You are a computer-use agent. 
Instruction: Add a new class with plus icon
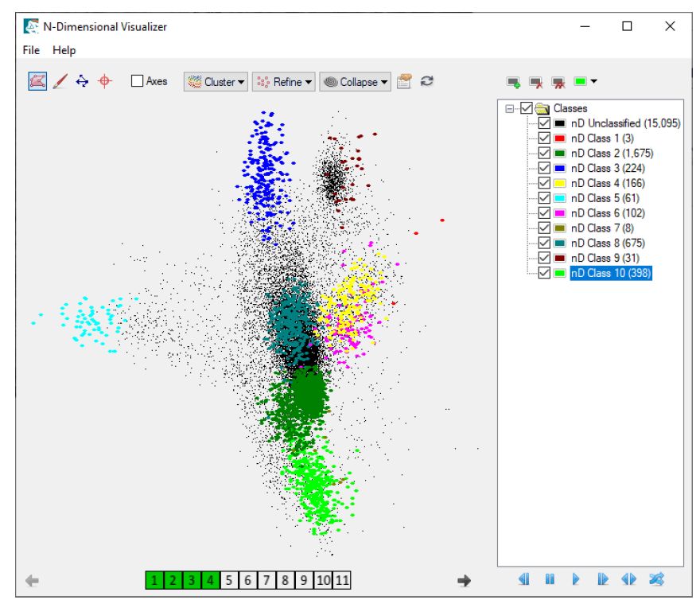tap(514, 82)
